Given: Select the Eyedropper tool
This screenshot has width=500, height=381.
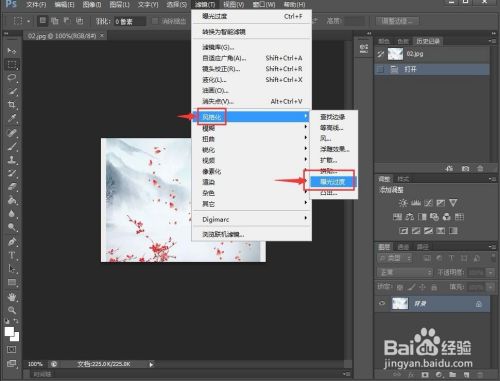Looking at the screenshot, I should (x=12, y=118).
